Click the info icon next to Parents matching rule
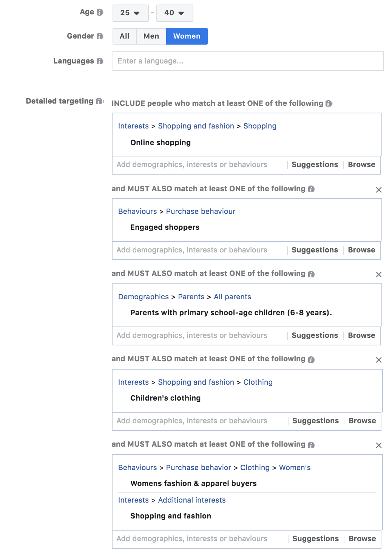The height and width of the screenshot is (554, 392). [311, 274]
